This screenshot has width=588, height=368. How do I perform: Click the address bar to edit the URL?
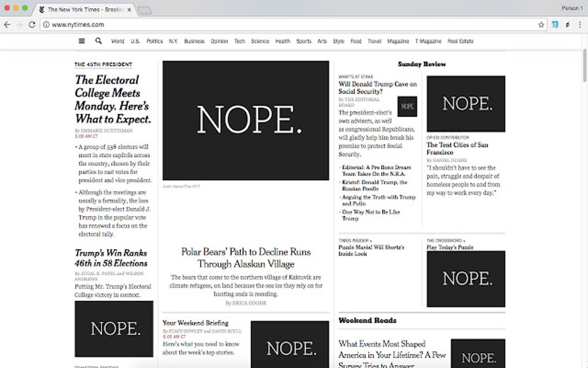pyautogui.click(x=231, y=25)
